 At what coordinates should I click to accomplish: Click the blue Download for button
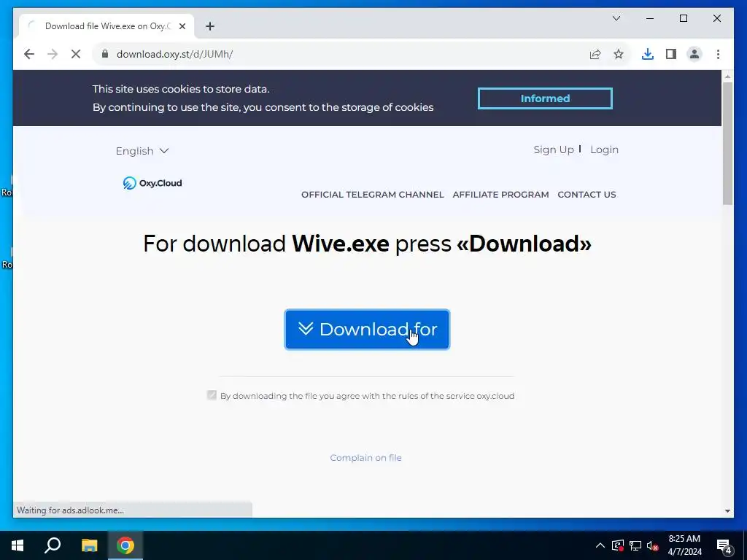point(367,330)
